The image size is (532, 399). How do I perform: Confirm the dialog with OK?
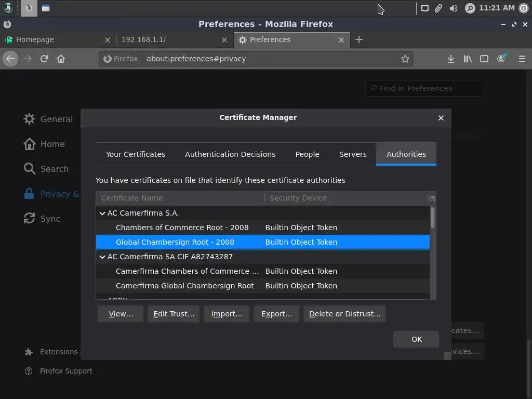416,339
